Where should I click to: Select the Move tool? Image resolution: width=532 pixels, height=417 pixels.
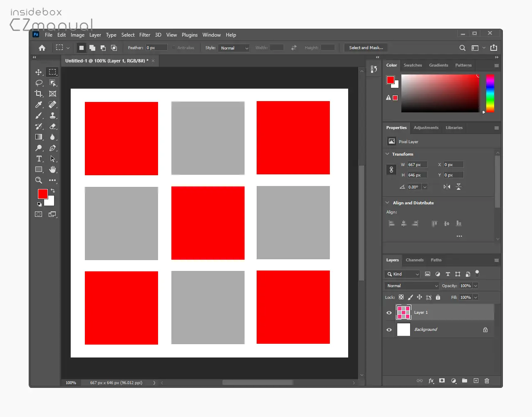click(x=39, y=72)
